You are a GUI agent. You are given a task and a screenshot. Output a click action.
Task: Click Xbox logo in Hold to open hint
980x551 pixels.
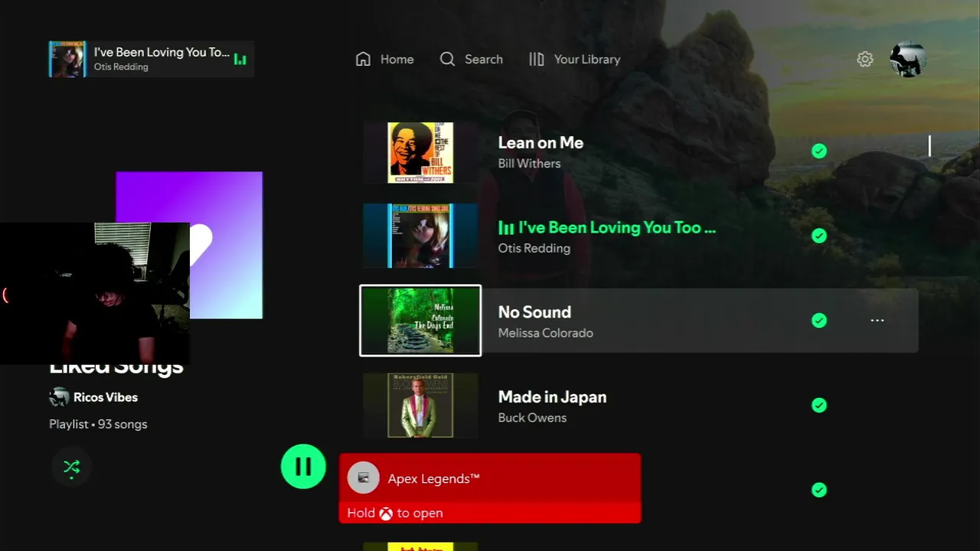click(x=386, y=514)
